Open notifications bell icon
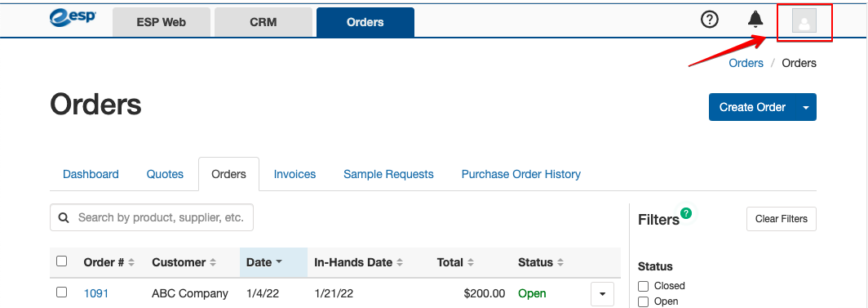Screen dimensions: 868x308 coord(755,20)
